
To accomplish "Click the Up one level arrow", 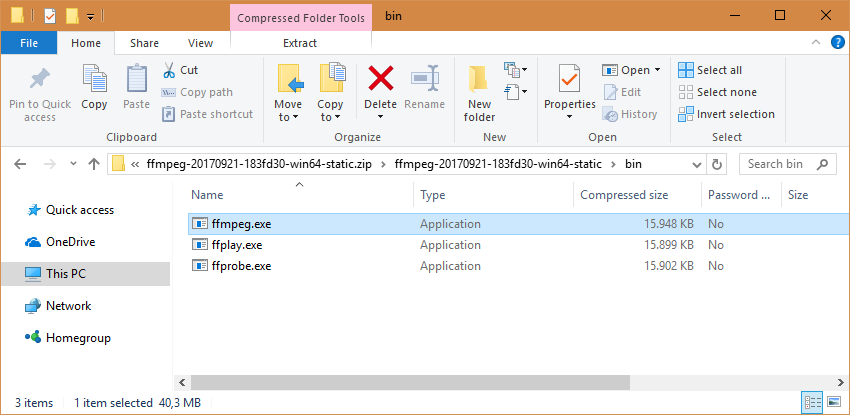I will [94, 164].
